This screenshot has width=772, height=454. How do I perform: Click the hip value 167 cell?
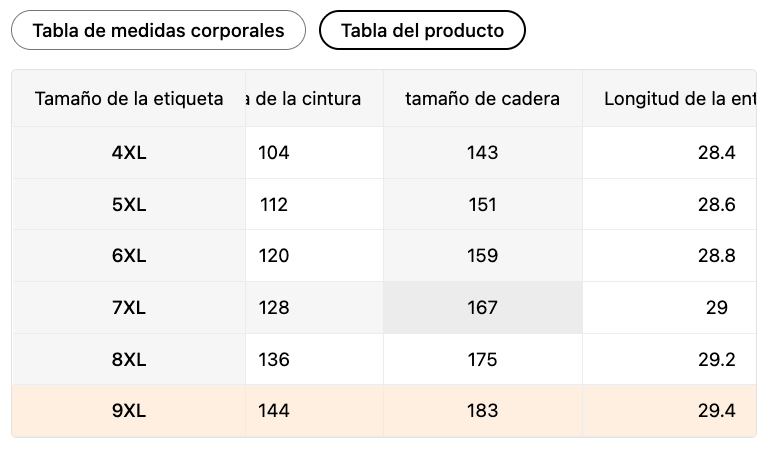(482, 308)
